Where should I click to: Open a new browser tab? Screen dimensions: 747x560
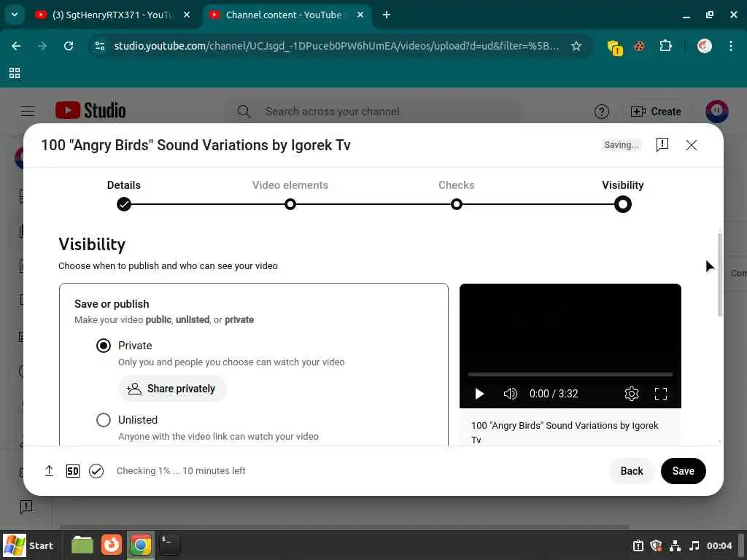387,15
